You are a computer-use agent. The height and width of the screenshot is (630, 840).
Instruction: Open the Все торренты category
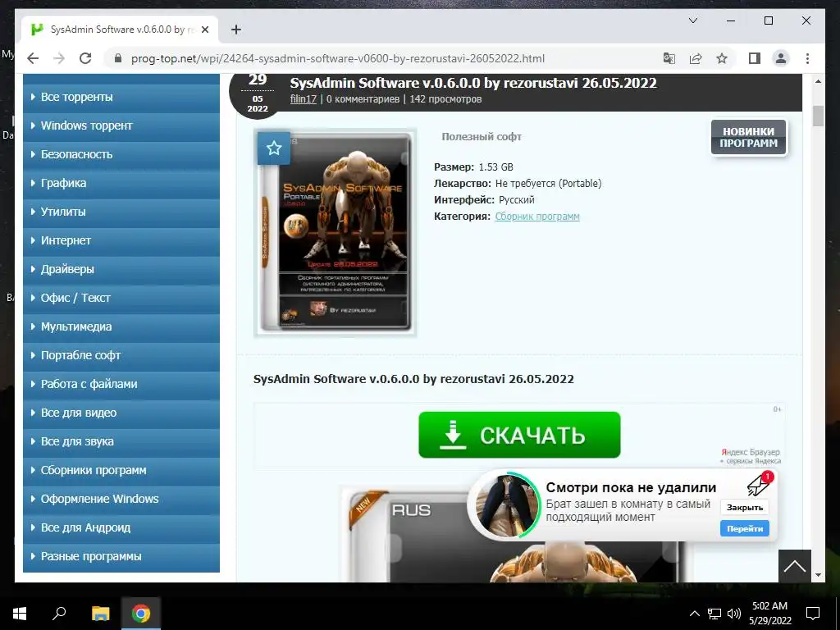point(121,97)
